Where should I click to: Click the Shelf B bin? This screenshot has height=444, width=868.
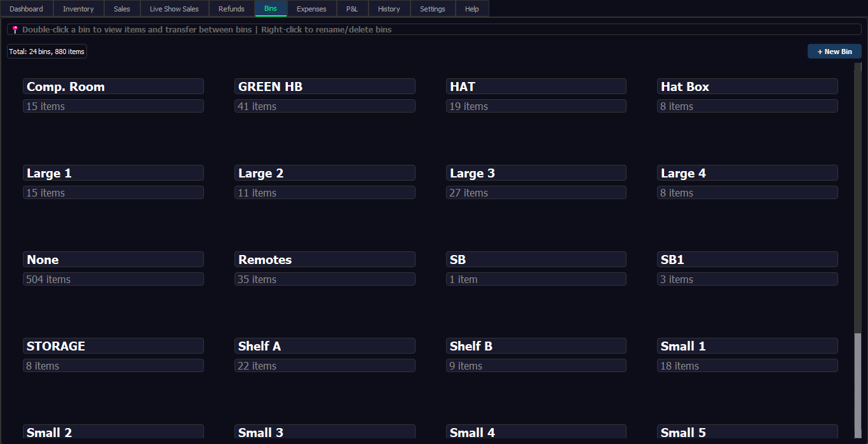point(536,346)
